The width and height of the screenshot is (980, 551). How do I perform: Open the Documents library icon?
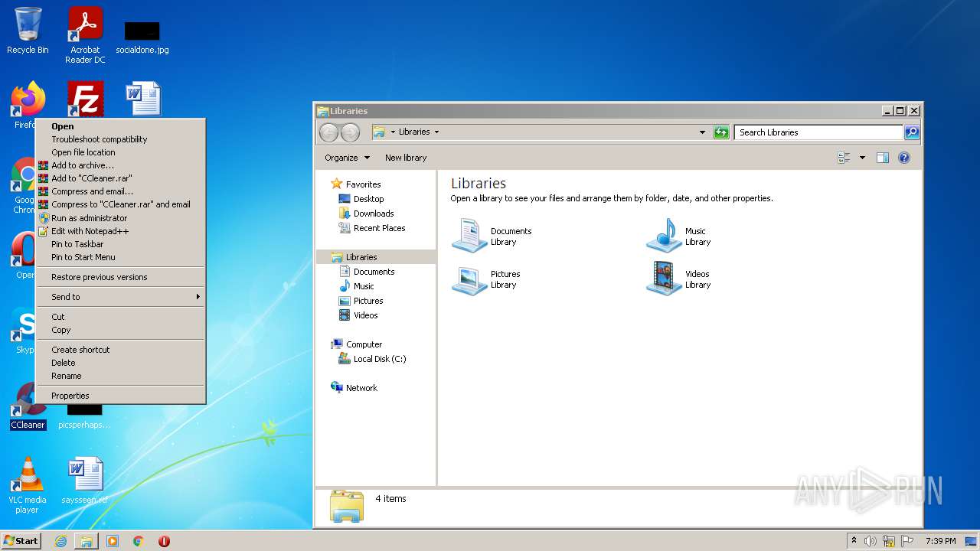469,236
